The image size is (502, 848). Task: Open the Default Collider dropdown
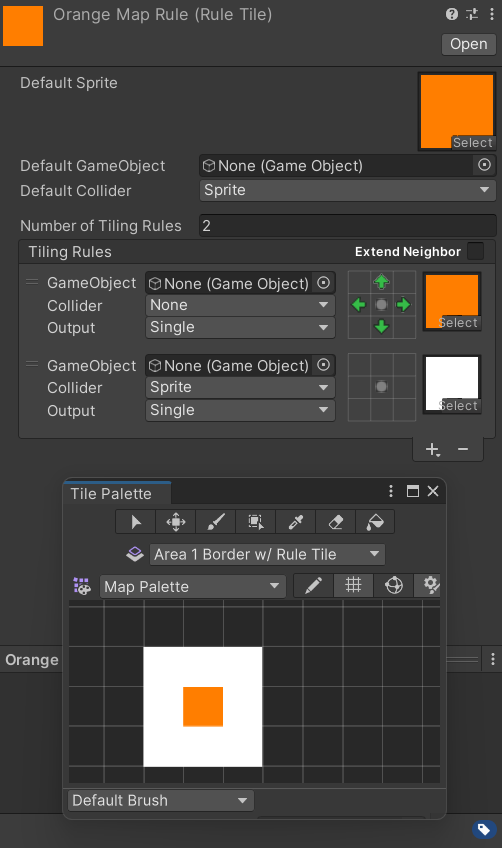[x=348, y=190]
